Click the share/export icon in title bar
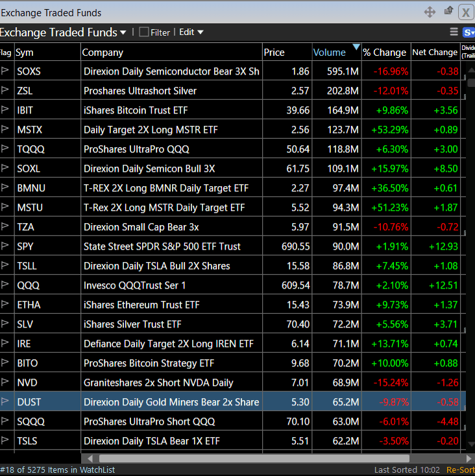 coord(448,11)
